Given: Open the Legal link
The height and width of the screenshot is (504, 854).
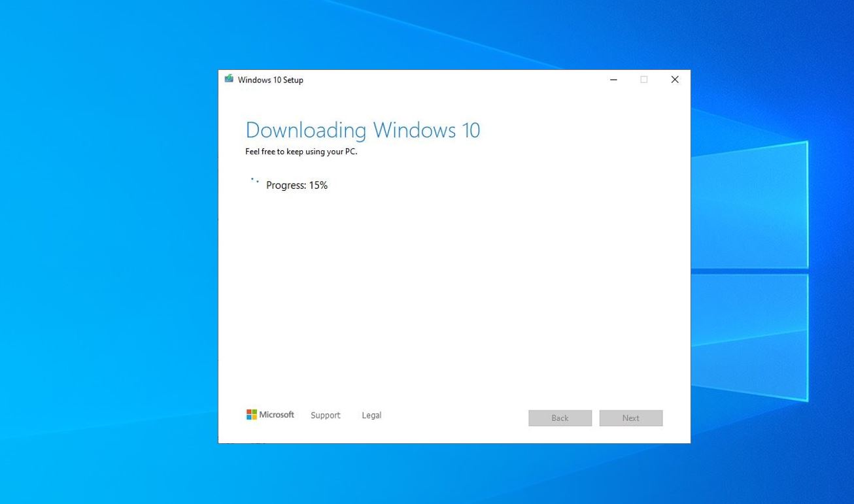Looking at the screenshot, I should point(371,415).
